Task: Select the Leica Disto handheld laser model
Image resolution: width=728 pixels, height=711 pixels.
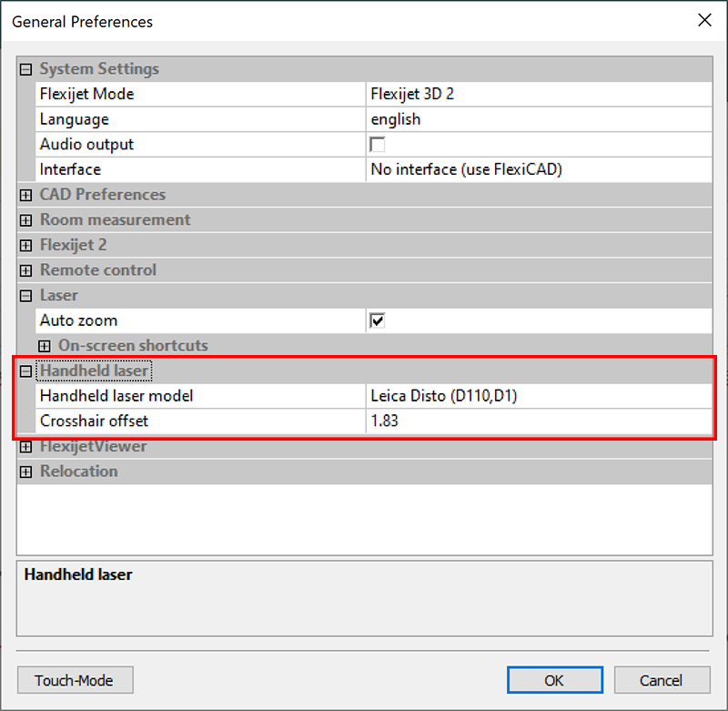Action: 455,396
